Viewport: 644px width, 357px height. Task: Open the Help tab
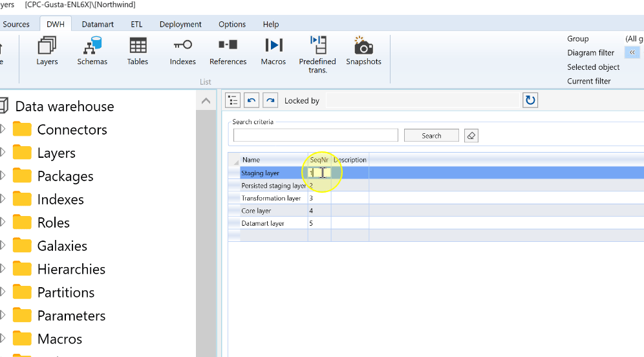271,24
